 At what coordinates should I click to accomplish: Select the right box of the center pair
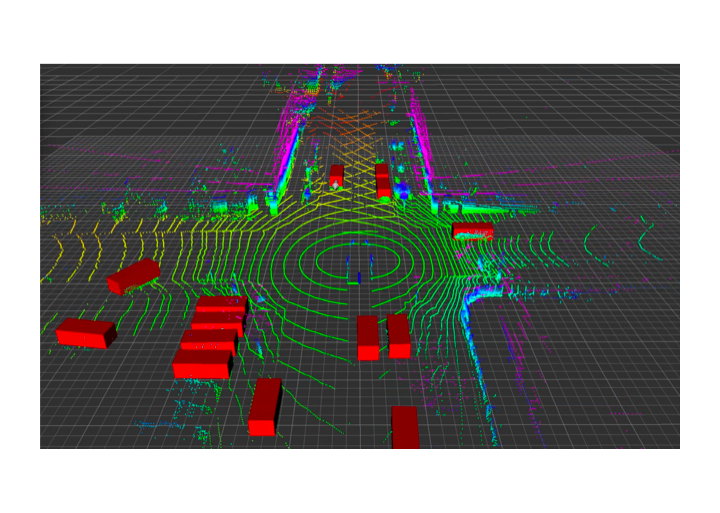(399, 336)
